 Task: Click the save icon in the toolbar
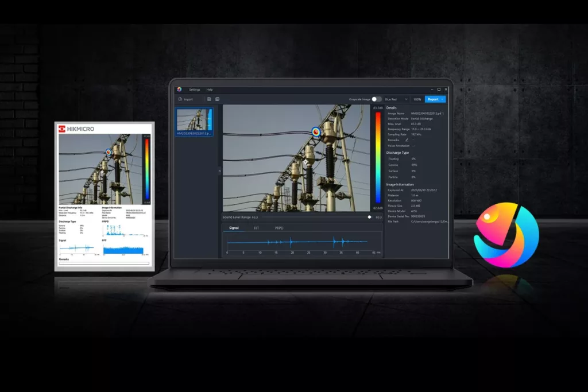click(x=209, y=99)
